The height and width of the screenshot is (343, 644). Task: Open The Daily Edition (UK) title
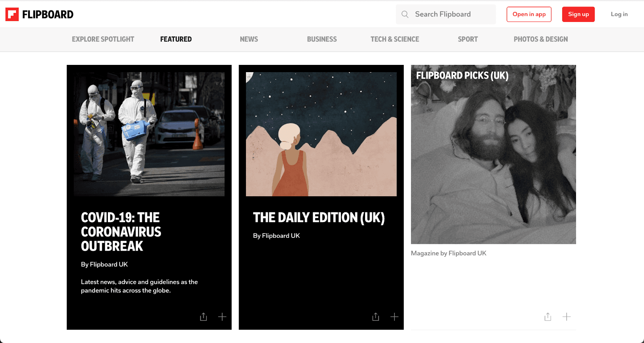point(319,218)
